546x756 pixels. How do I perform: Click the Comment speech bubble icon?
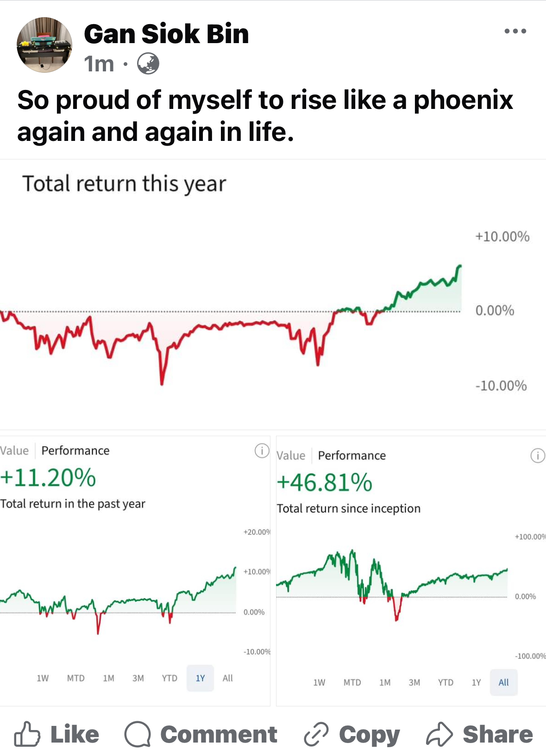point(138,734)
